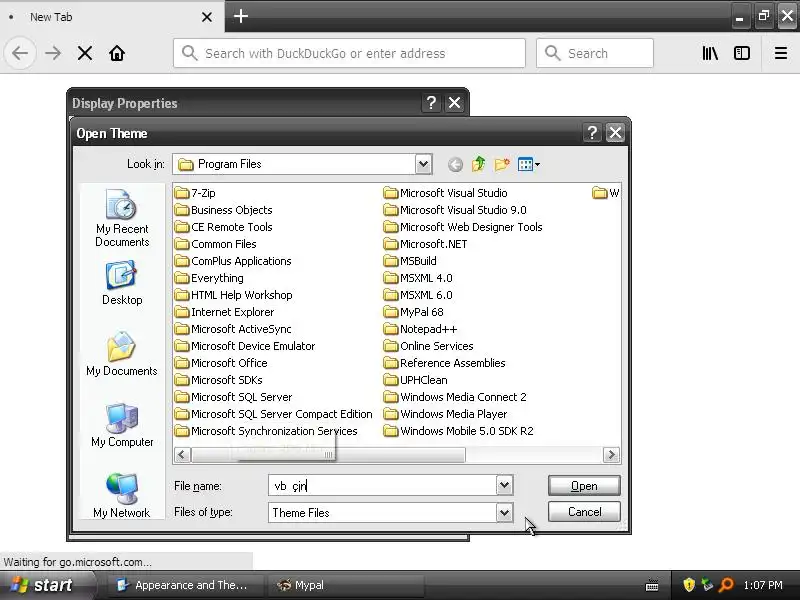Select Microsoft Web Designer Tools folder
Image resolution: width=800 pixels, height=600 pixels.
pyautogui.click(x=463, y=227)
